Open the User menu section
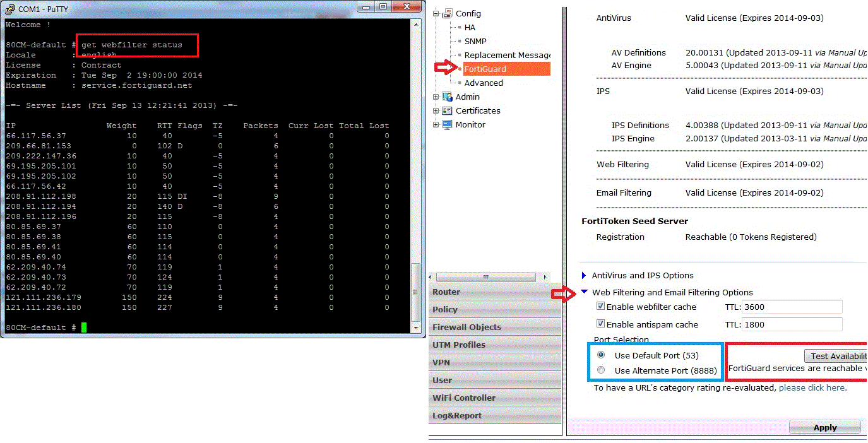868x443 pixels. [495, 380]
